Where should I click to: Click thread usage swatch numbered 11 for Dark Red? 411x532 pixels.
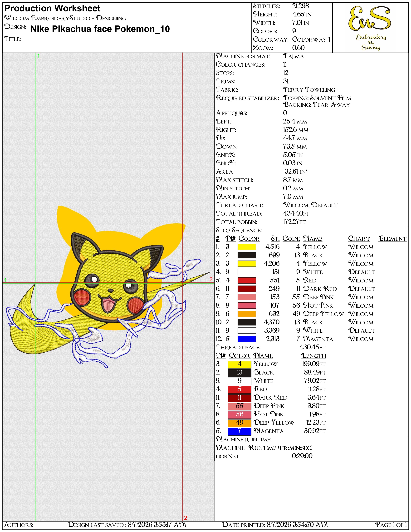tap(240, 398)
